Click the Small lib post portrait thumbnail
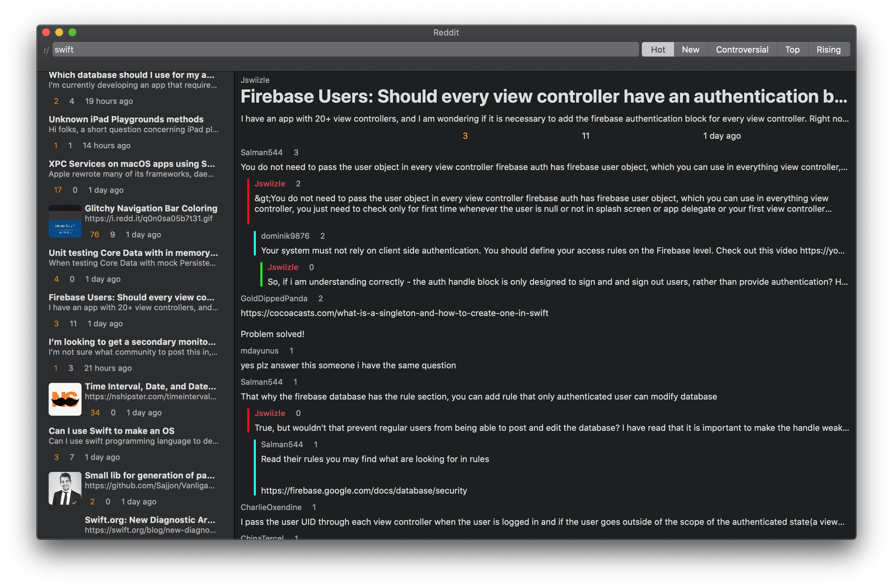Screen dimensions: 893x588 pos(65,488)
